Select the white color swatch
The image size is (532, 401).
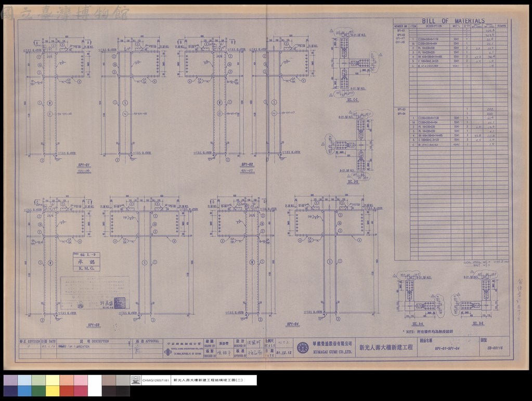95,386
